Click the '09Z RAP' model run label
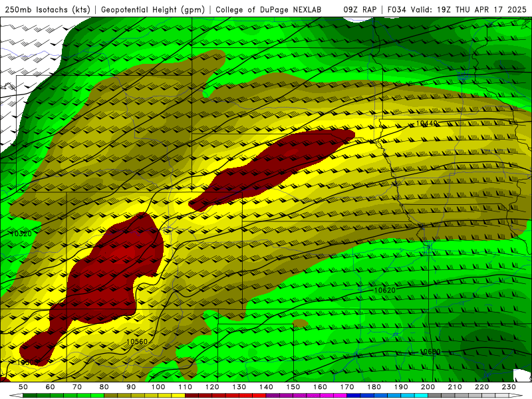Image resolution: width=532 pixels, height=399 pixels. coord(360,10)
